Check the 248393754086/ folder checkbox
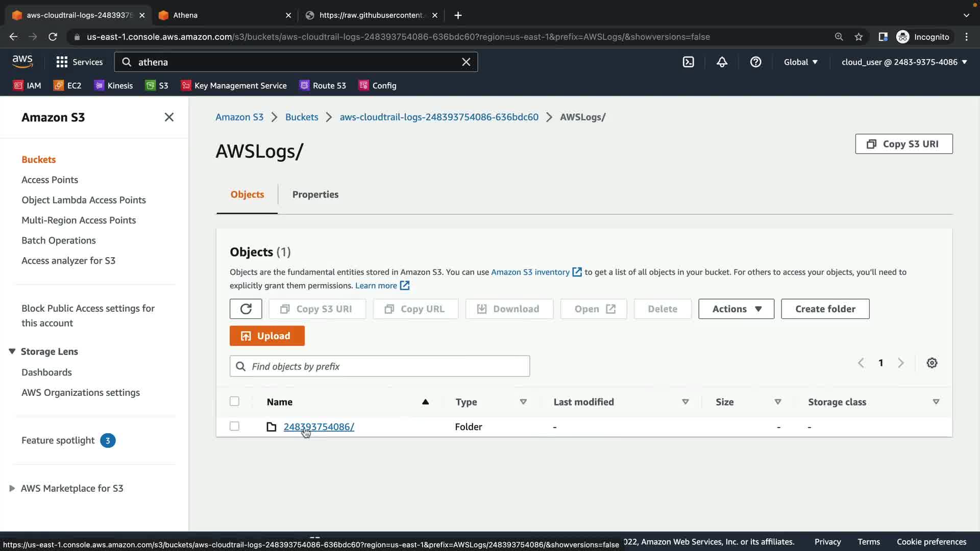The height and width of the screenshot is (551, 980). click(234, 426)
